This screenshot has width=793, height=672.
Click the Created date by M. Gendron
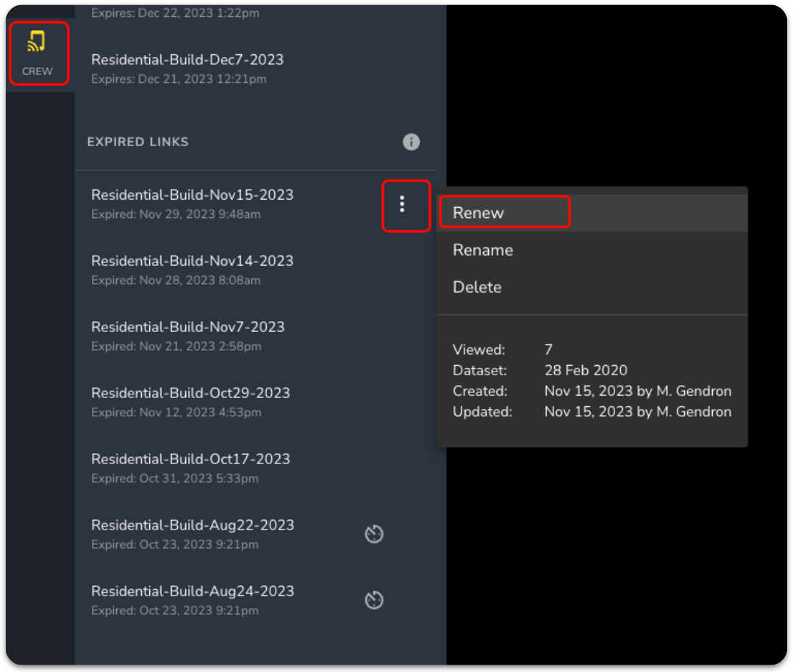pyautogui.click(x=637, y=391)
